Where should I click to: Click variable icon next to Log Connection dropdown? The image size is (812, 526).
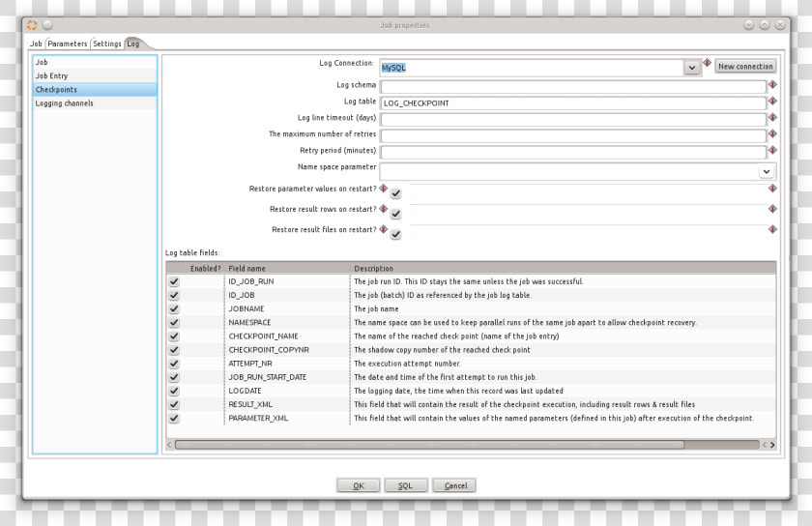(707, 63)
